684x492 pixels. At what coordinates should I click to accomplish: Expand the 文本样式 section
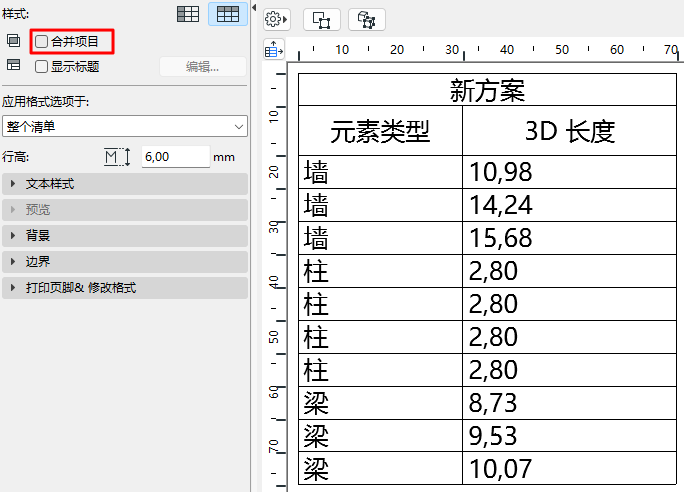coord(125,184)
